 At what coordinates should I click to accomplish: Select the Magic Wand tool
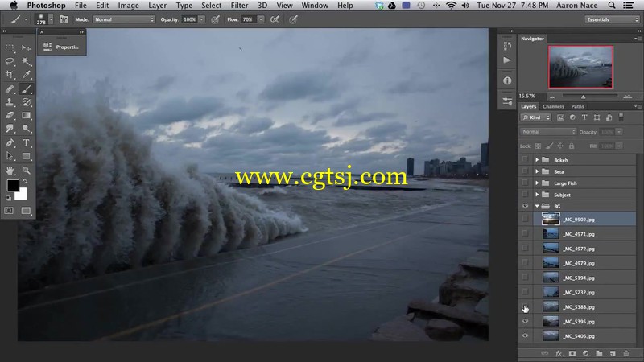26,62
